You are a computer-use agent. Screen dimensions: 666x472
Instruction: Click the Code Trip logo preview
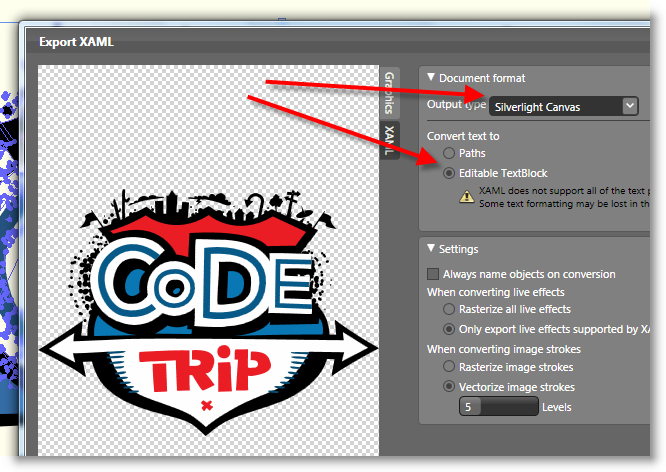[x=208, y=312]
